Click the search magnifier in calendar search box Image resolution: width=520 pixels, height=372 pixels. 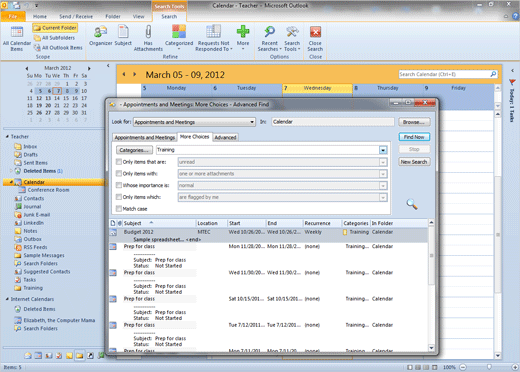coord(493,74)
